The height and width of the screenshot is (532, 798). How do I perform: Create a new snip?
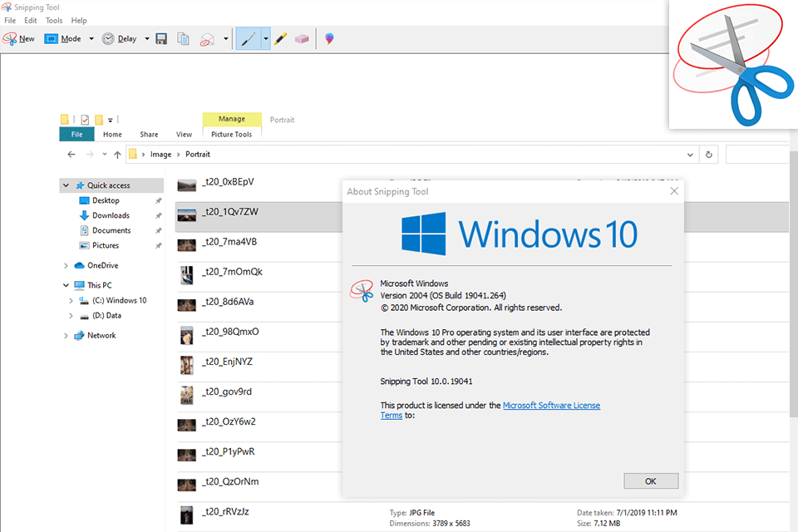pyautogui.click(x=23, y=38)
